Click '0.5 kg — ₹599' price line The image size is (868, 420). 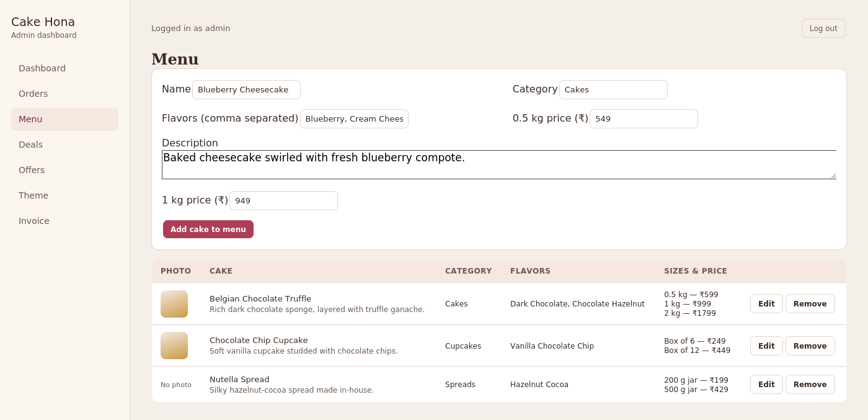(x=691, y=295)
